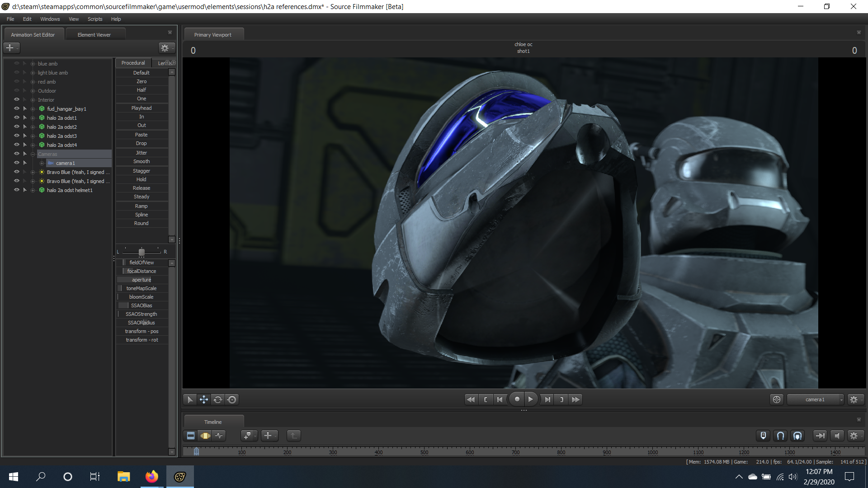The height and width of the screenshot is (488, 868).
Task: Adjust the L/R preset balance slider
Action: [x=142, y=252]
